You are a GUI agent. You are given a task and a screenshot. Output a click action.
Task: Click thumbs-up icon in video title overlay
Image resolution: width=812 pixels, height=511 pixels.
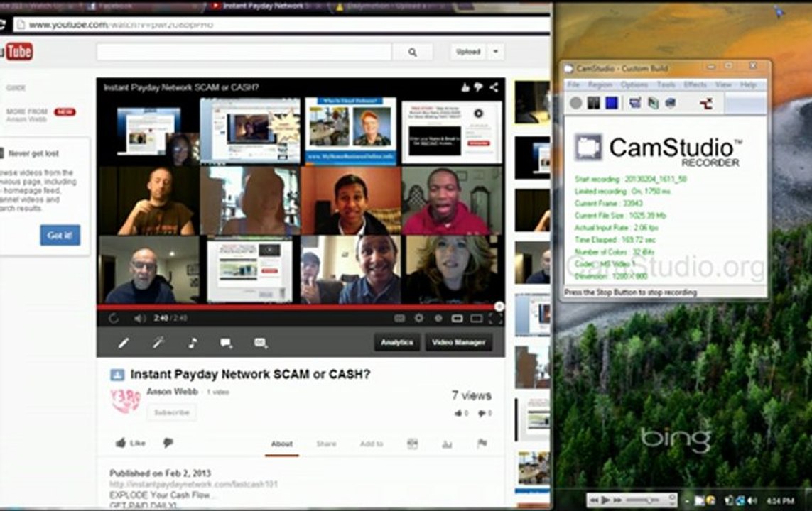[x=465, y=87]
